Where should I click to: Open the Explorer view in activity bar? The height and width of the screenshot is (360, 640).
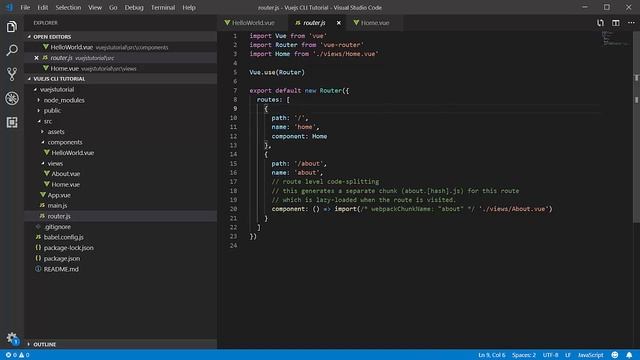click(12, 27)
